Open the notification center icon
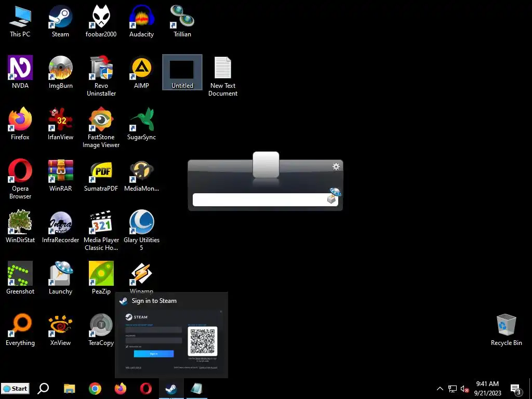 [x=516, y=389]
